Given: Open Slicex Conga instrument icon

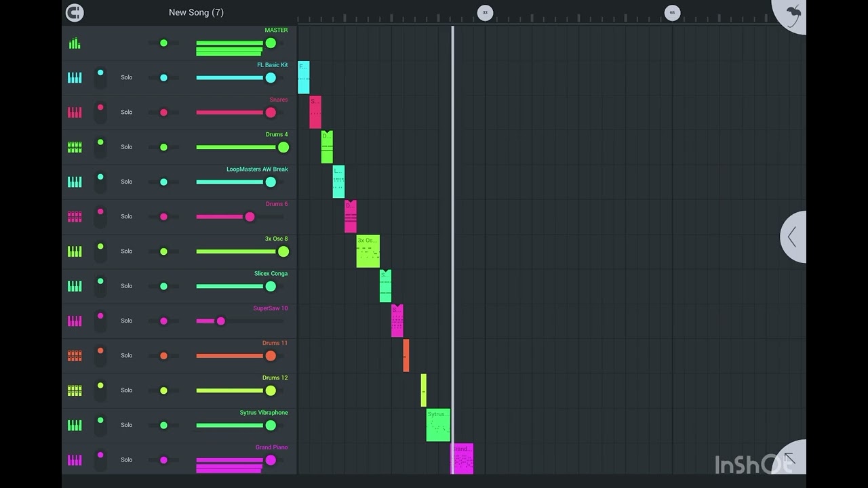Looking at the screenshot, I should pyautogui.click(x=75, y=286).
